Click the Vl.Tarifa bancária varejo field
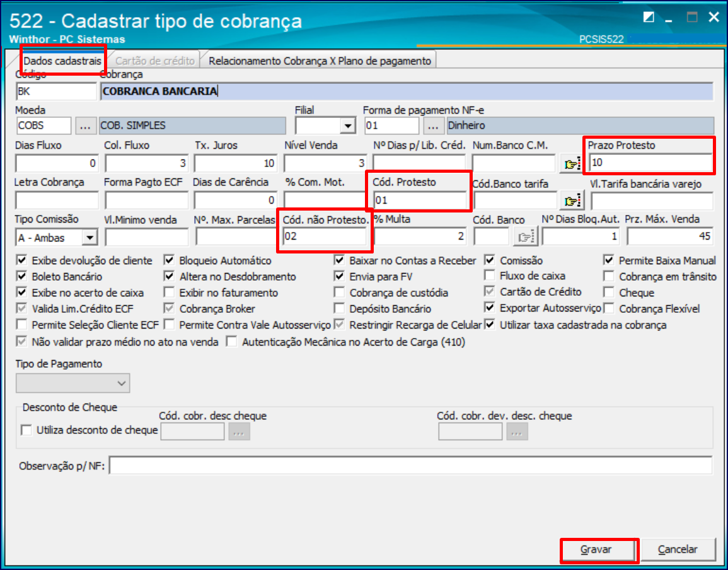This screenshot has width=728, height=570. [652, 201]
